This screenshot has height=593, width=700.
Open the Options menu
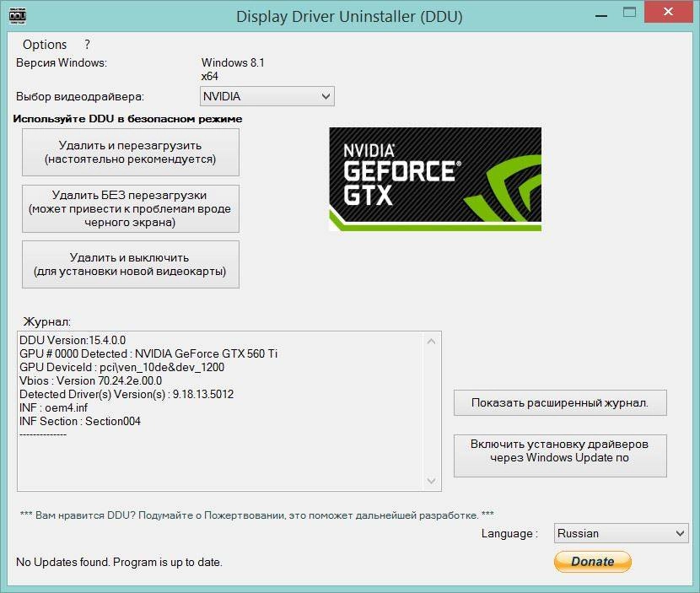(x=45, y=45)
